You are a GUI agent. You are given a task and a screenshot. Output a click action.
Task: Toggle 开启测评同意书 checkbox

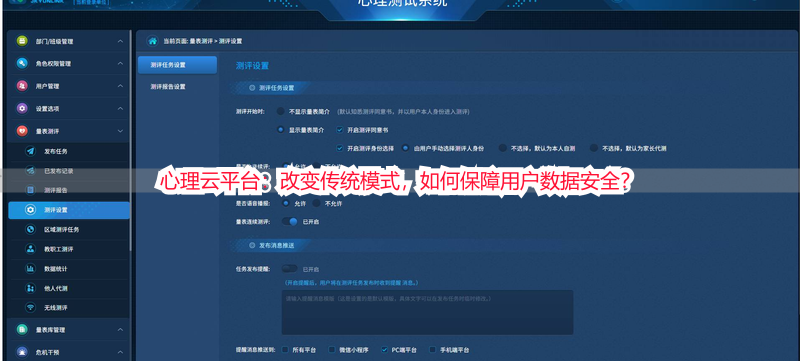(x=340, y=130)
